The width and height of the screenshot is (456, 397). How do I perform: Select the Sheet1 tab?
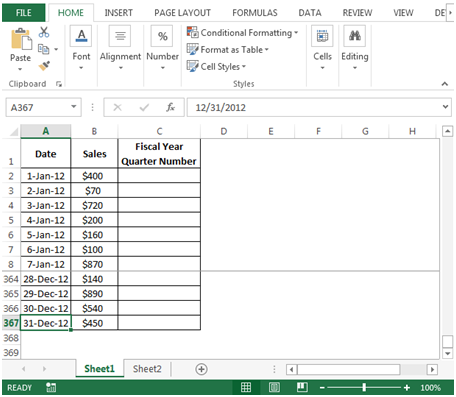[x=99, y=369]
